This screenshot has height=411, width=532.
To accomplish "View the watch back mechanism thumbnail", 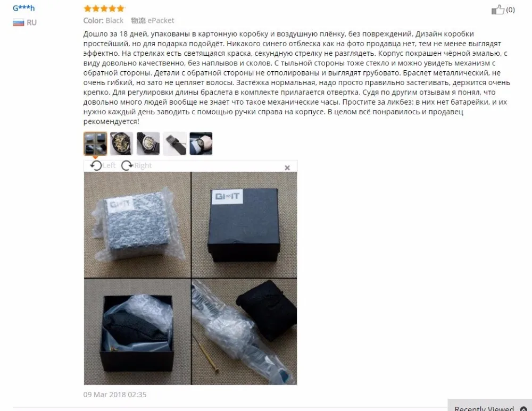I will pyautogui.click(x=148, y=144).
